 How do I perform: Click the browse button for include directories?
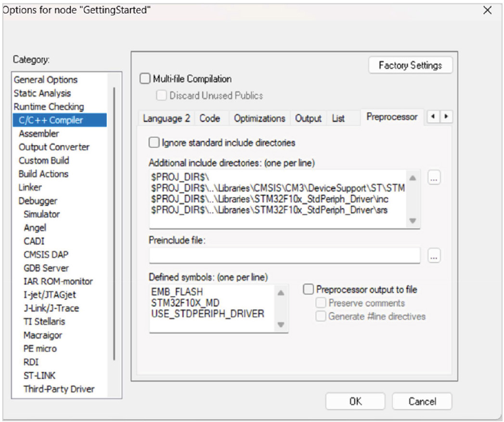(x=434, y=179)
